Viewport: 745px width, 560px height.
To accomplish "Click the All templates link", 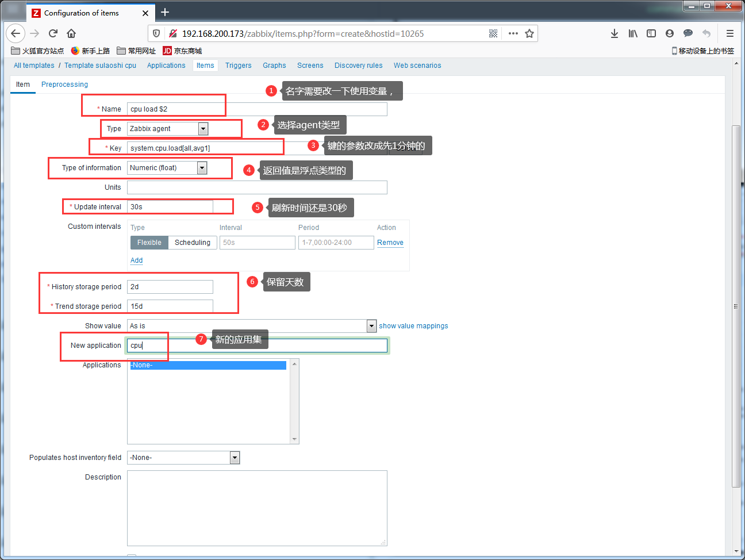I will [34, 66].
